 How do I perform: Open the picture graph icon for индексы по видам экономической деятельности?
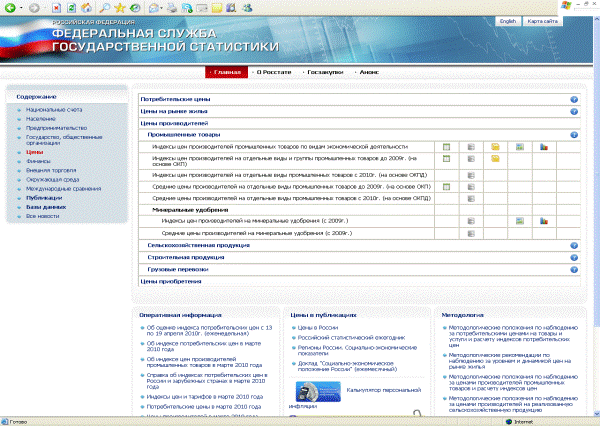(520, 147)
